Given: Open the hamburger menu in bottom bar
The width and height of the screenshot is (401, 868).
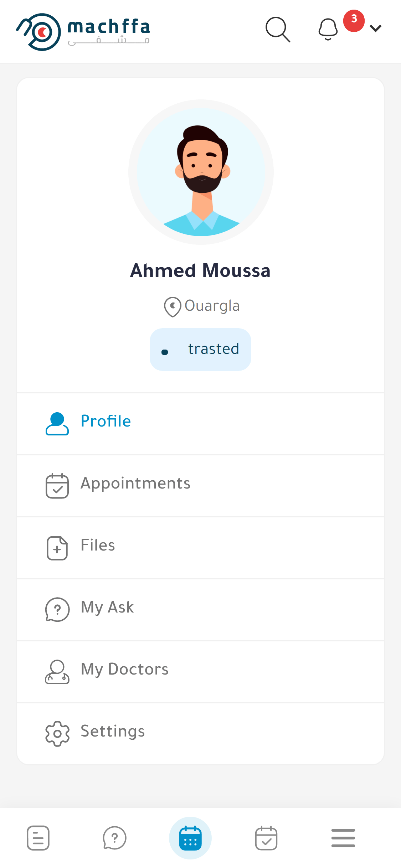Looking at the screenshot, I should pos(343,838).
